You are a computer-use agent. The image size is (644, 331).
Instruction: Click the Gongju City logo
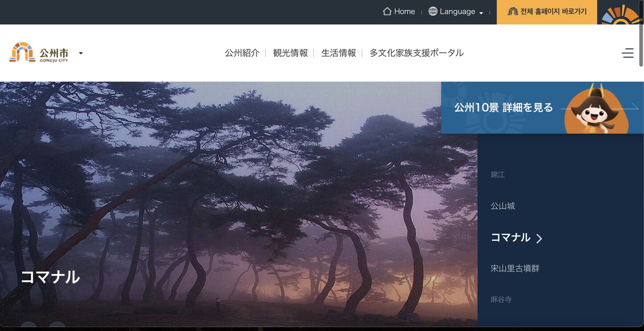[39, 53]
